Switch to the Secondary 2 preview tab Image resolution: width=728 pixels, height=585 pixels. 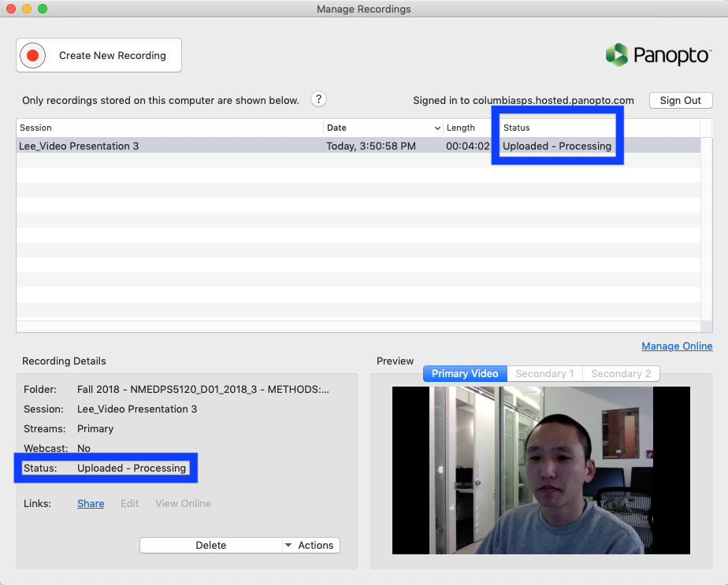pos(621,373)
